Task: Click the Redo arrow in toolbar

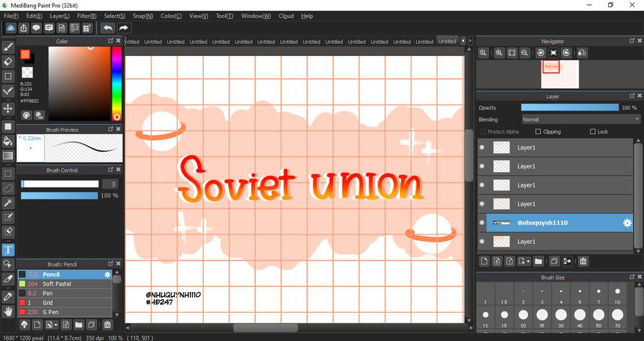Action: pyautogui.click(x=123, y=28)
